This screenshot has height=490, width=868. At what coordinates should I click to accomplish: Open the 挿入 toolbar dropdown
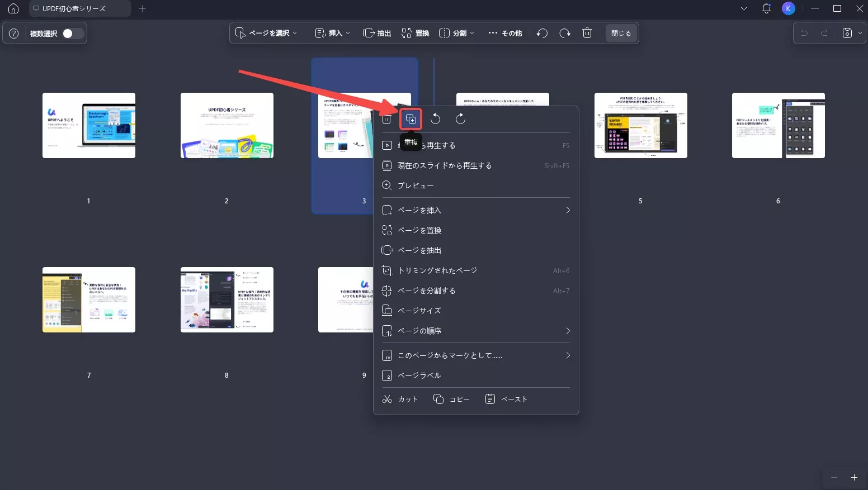coord(333,34)
